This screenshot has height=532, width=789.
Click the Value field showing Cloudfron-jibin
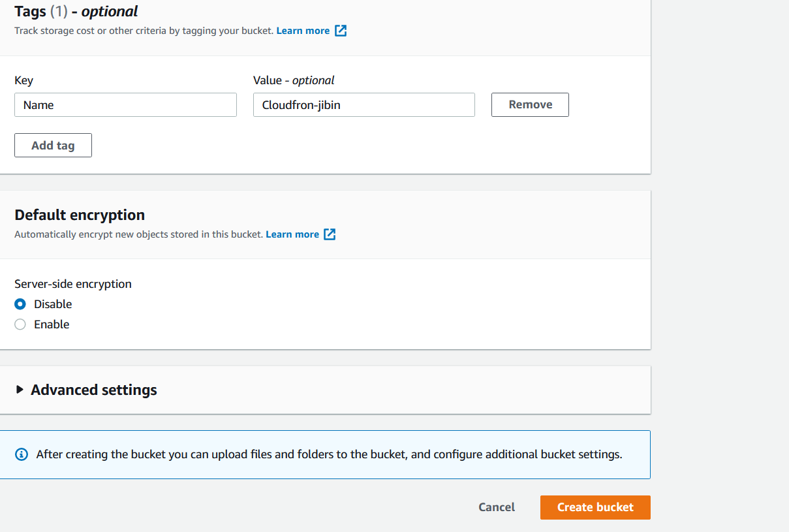point(364,104)
